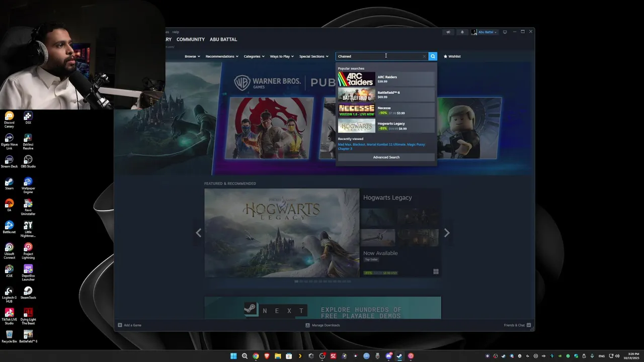Click the Windows icon on featured game
This screenshot has height=362, width=644.
pyautogui.click(x=436, y=272)
